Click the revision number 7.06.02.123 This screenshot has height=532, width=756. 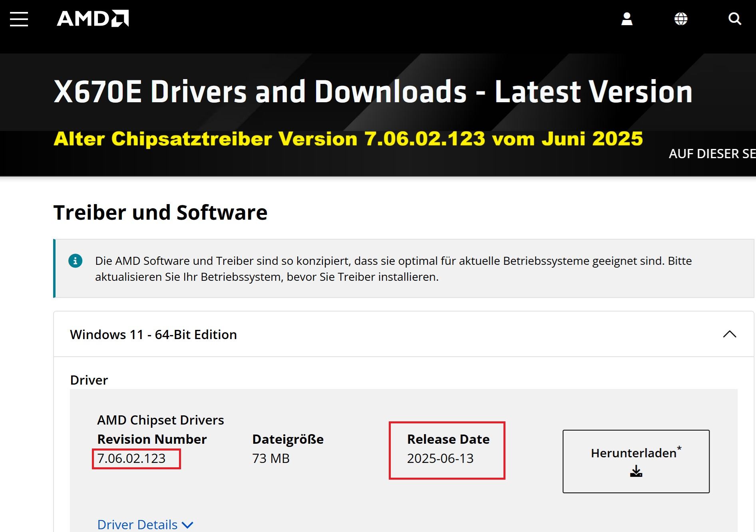[x=131, y=459]
